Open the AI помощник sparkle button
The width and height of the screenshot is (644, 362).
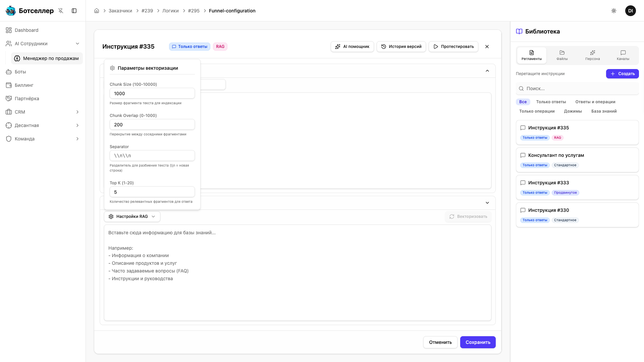click(352, 47)
